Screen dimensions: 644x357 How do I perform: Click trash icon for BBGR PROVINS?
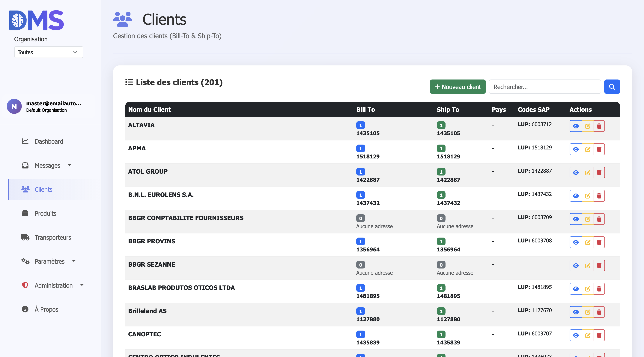[599, 242]
